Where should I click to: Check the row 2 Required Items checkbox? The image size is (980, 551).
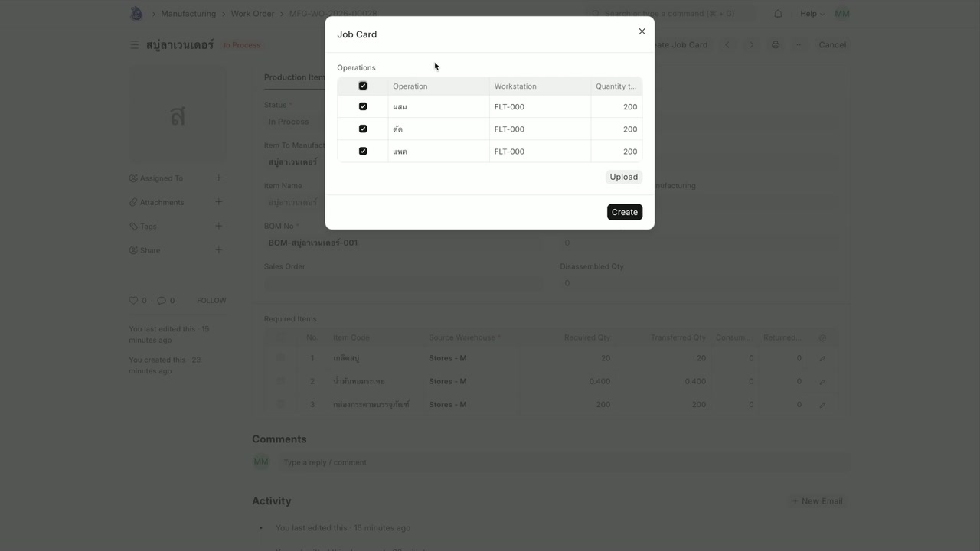280,381
